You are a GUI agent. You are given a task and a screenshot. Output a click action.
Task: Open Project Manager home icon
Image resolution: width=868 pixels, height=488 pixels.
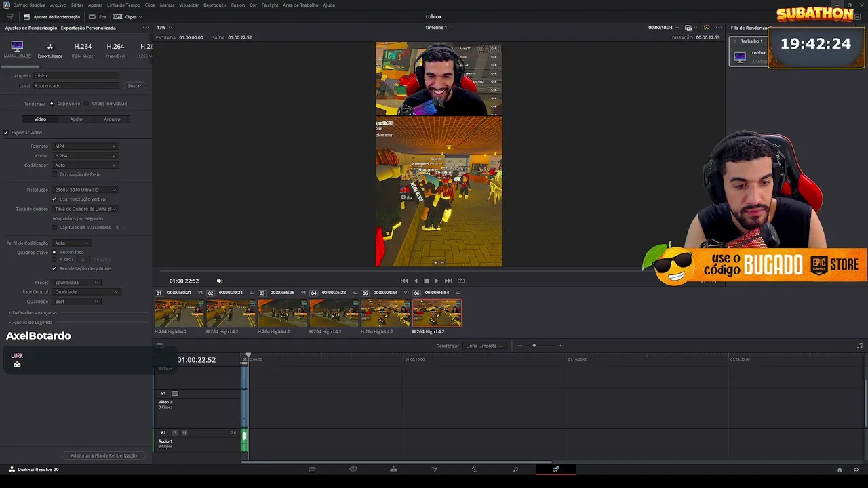[839, 469]
